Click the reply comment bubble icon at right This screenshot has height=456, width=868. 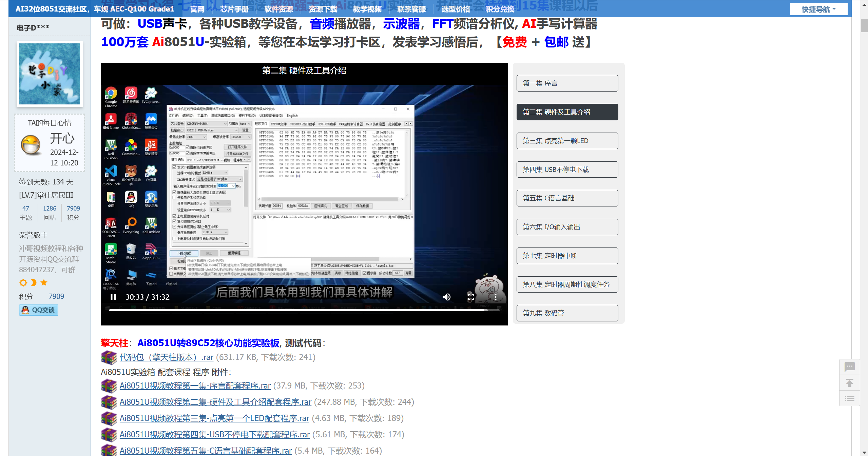pos(849,367)
